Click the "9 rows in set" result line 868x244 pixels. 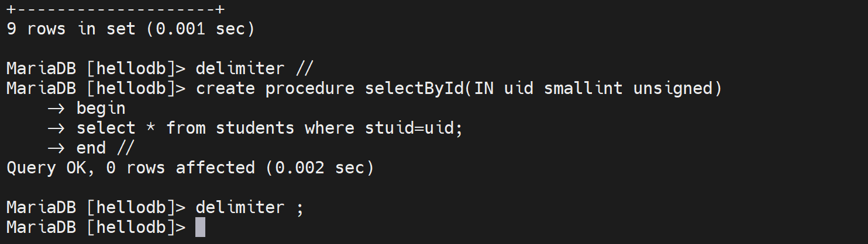click(71, 29)
